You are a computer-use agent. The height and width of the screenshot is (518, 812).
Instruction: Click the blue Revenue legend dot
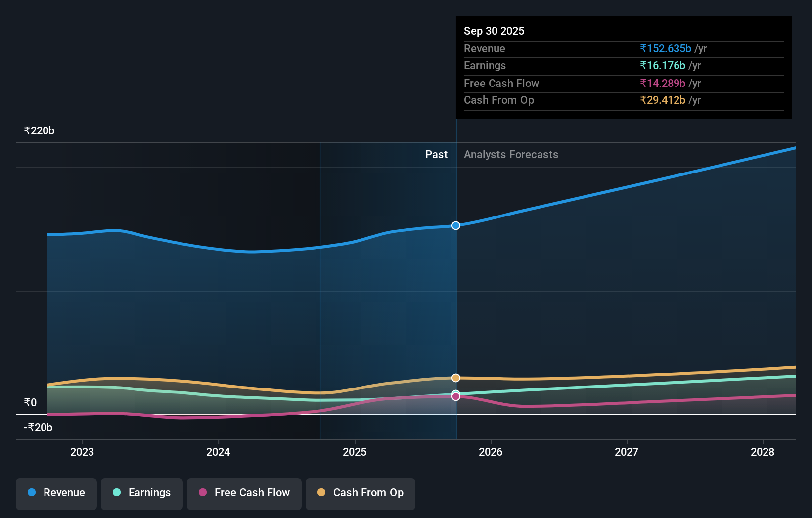pyautogui.click(x=31, y=492)
